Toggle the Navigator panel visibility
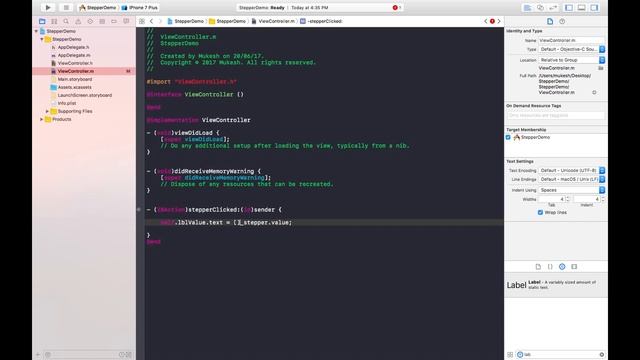The width and height of the screenshot is (640, 360). (569, 8)
